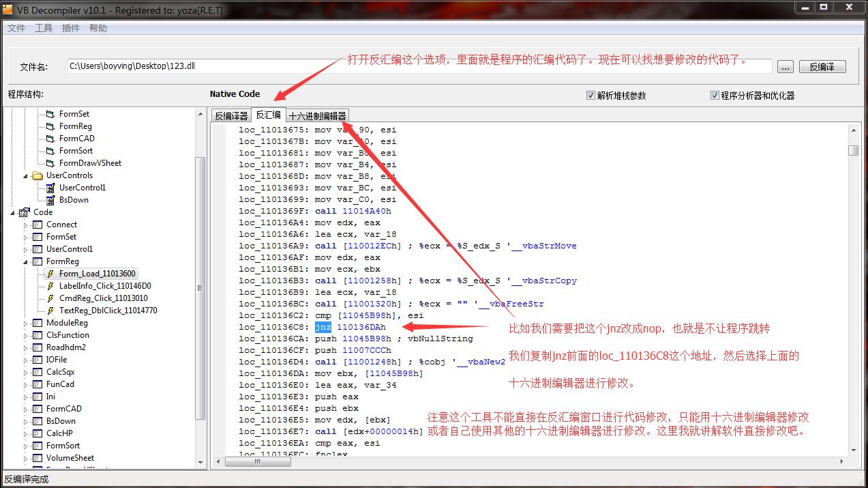
Task: Select the UserControls folder icon
Action: [38, 175]
